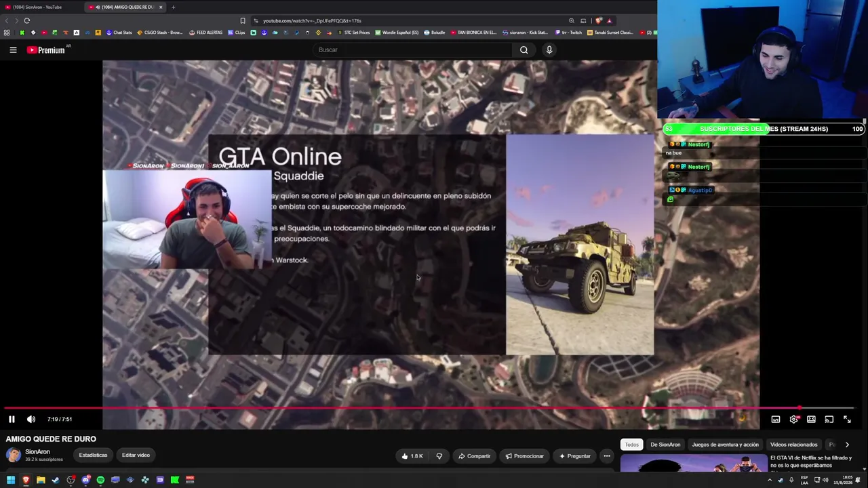Open the CS:GO Stash bookmark
Image resolution: width=868 pixels, height=488 pixels.
point(160,33)
